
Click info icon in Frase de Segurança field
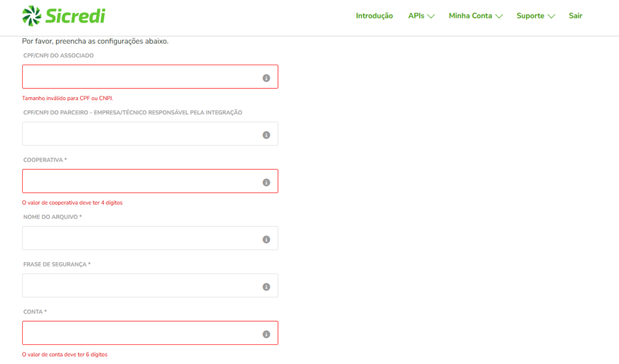tap(266, 287)
